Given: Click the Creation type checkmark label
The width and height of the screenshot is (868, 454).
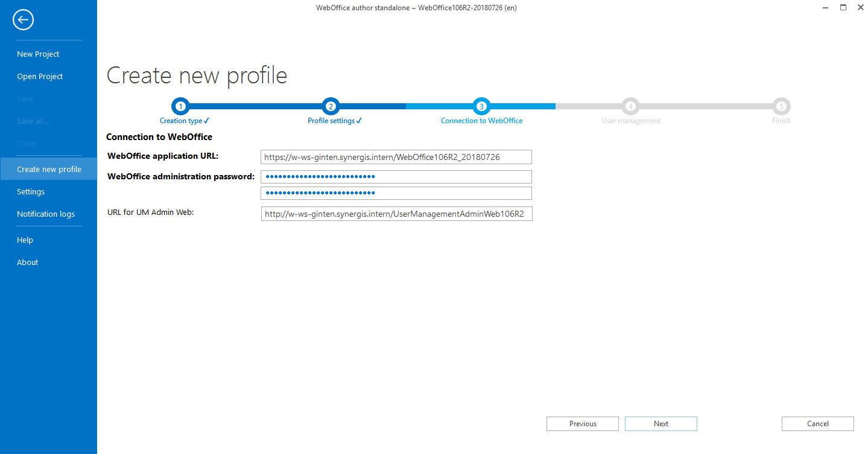Looking at the screenshot, I should pyautogui.click(x=184, y=120).
